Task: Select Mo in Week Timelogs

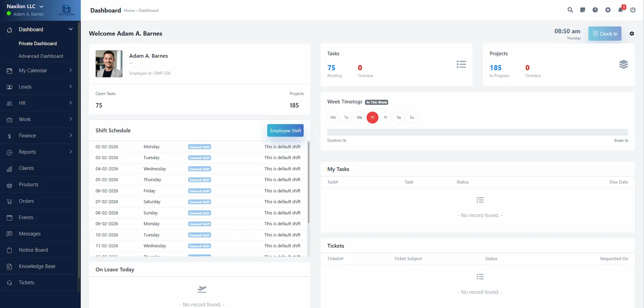Action: point(333,117)
